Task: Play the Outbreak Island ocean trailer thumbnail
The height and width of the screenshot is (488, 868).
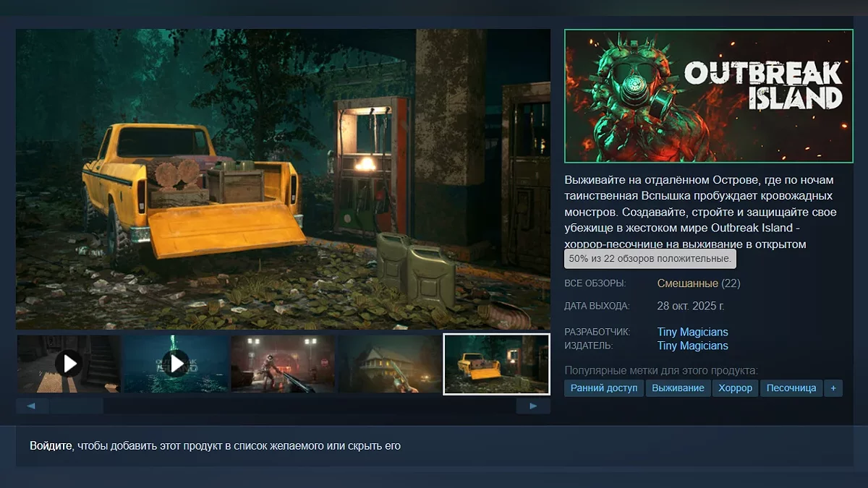Action: click(176, 364)
